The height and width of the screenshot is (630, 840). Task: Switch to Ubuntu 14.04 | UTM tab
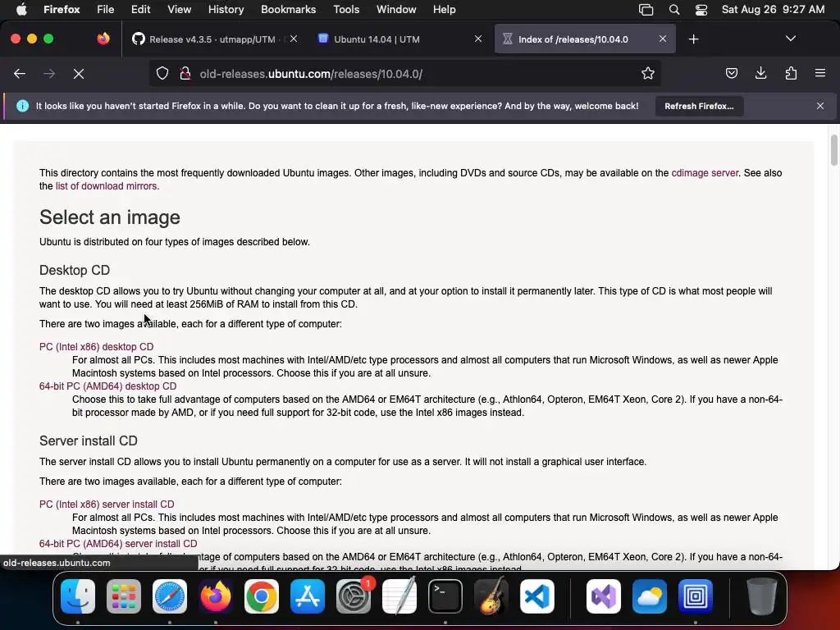(x=400, y=39)
